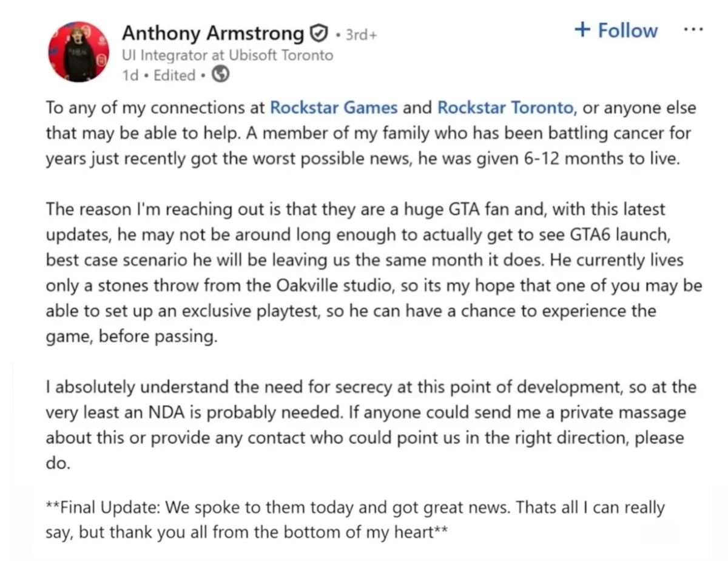Expand the post options via the ellipsis
This screenshot has height=561, width=728.
(x=693, y=29)
